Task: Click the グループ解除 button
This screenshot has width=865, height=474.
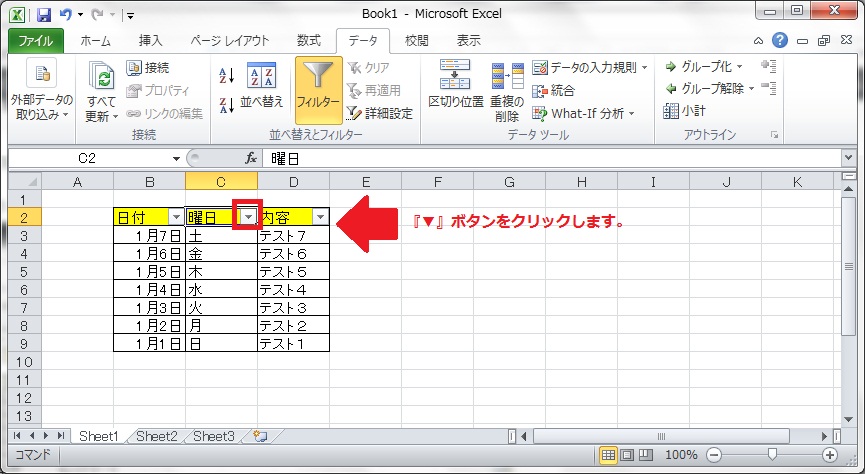Action: [705, 88]
